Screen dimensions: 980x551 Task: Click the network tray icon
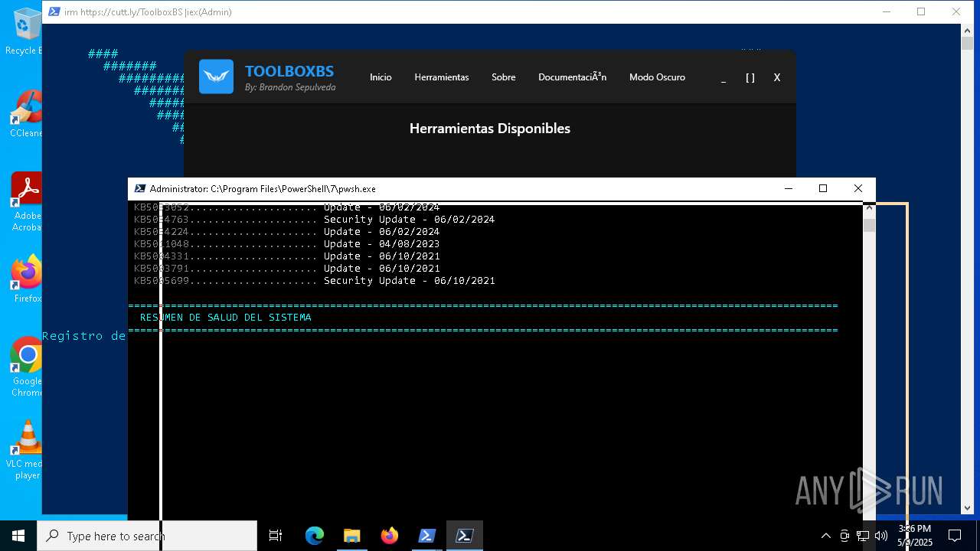862,536
